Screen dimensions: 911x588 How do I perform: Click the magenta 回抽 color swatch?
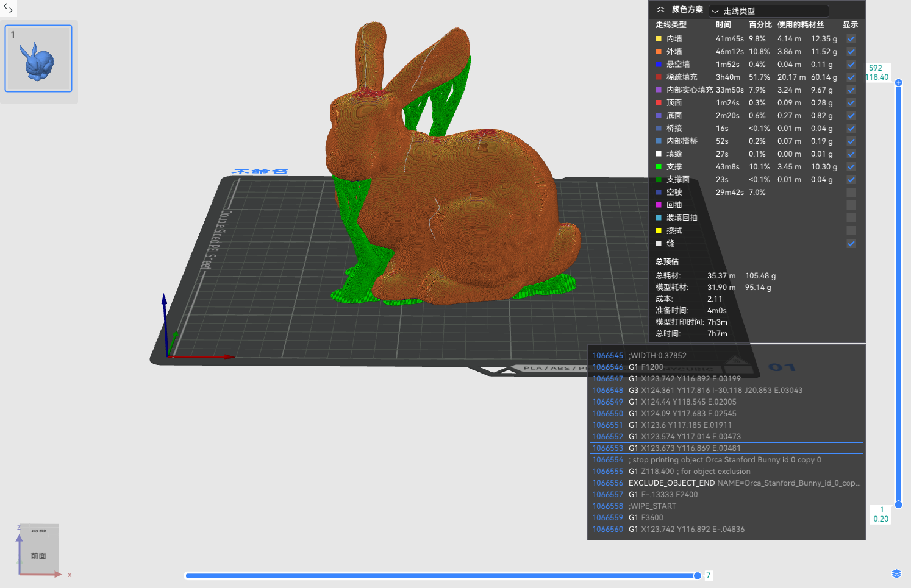click(x=659, y=205)
